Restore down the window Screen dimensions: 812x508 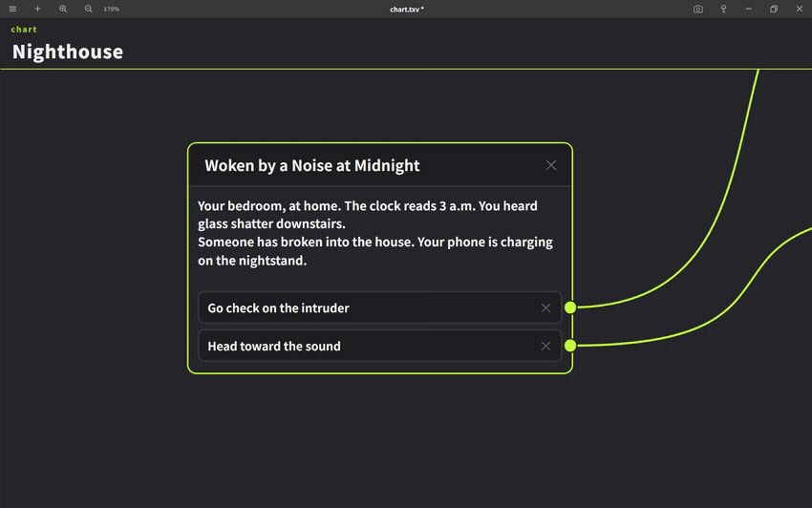[x=774, y=9]
